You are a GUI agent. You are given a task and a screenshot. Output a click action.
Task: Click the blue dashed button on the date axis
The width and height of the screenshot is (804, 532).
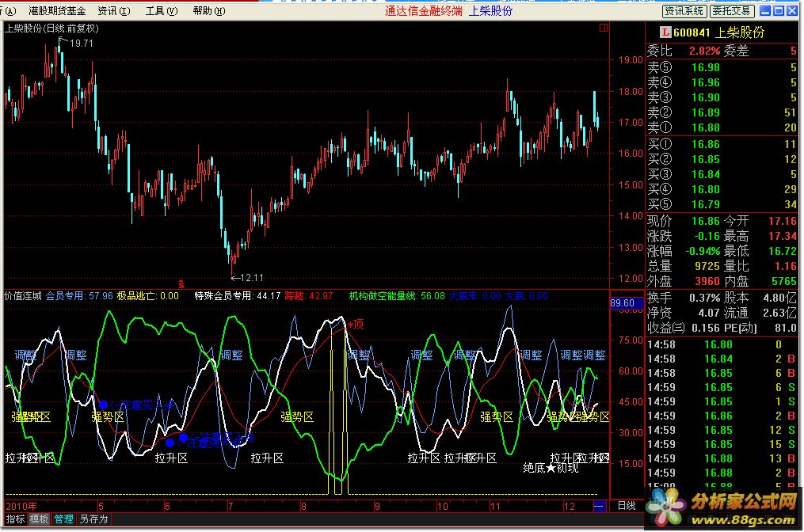598,506
